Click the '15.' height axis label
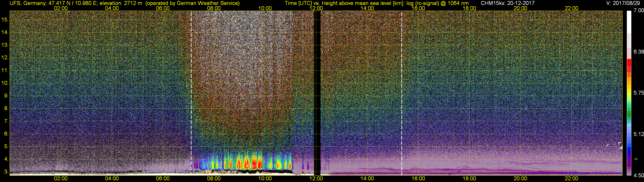The height and width of the screenshot is (182, 644). click(5, 20)
